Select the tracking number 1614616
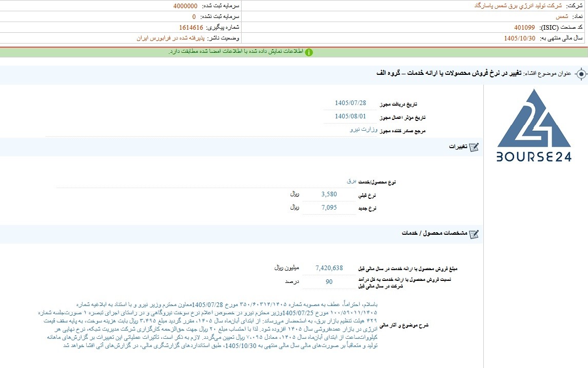This screenshot has width=588, height=368. point(191,27)
